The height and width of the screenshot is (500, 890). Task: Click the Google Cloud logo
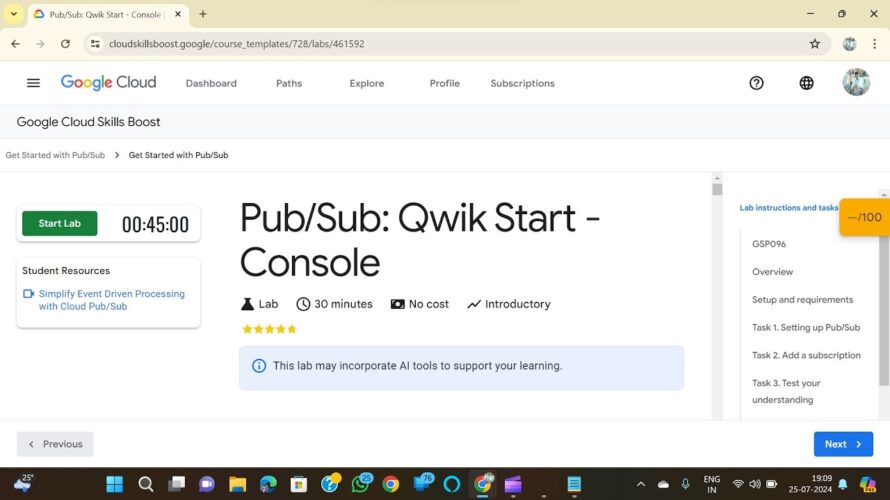coord(108,83)
